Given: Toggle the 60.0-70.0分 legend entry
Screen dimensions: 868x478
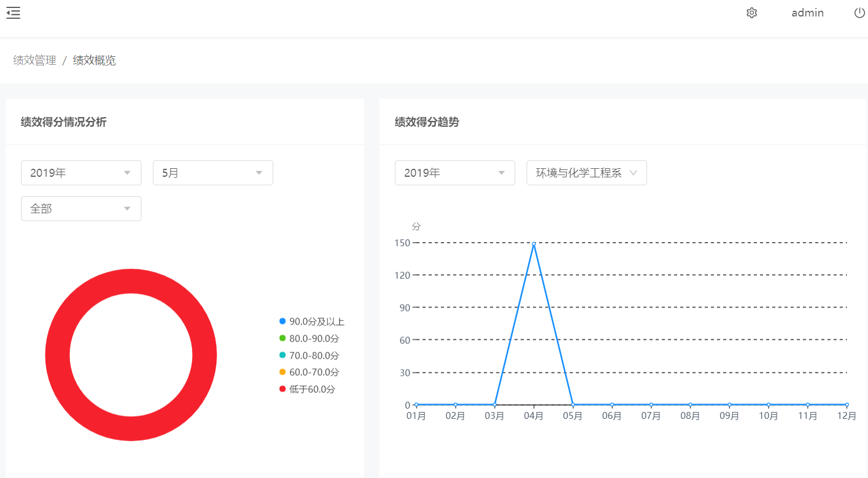Looking at the screenshot, I should (x=309, y=372).
